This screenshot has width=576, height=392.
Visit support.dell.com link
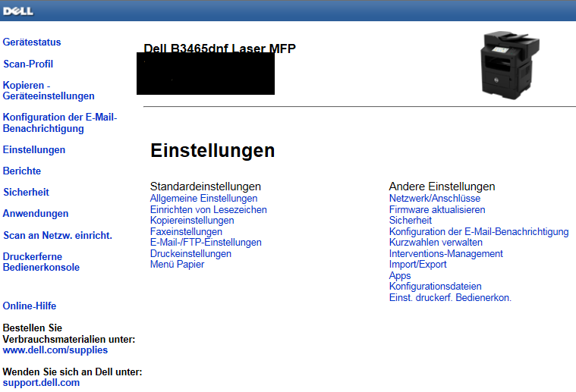[41, 383]
